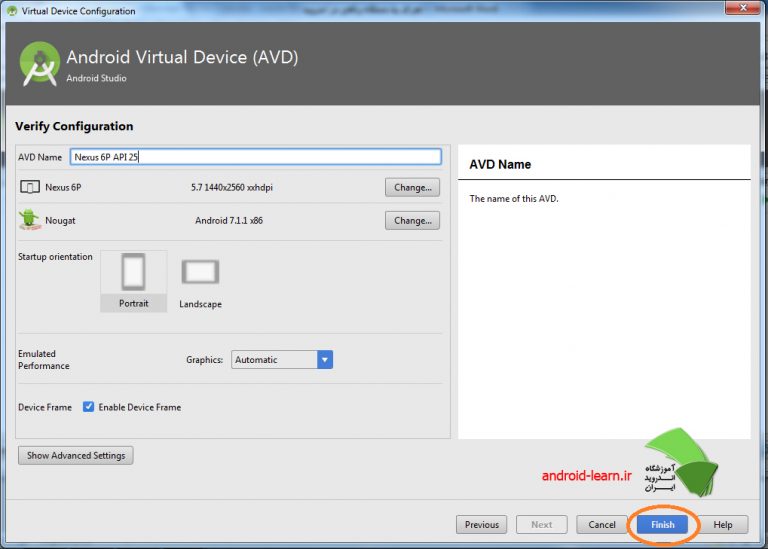The image size is (768, 549).
Task: Click the Android Studio logo icon in header
Action: [39, 64]
